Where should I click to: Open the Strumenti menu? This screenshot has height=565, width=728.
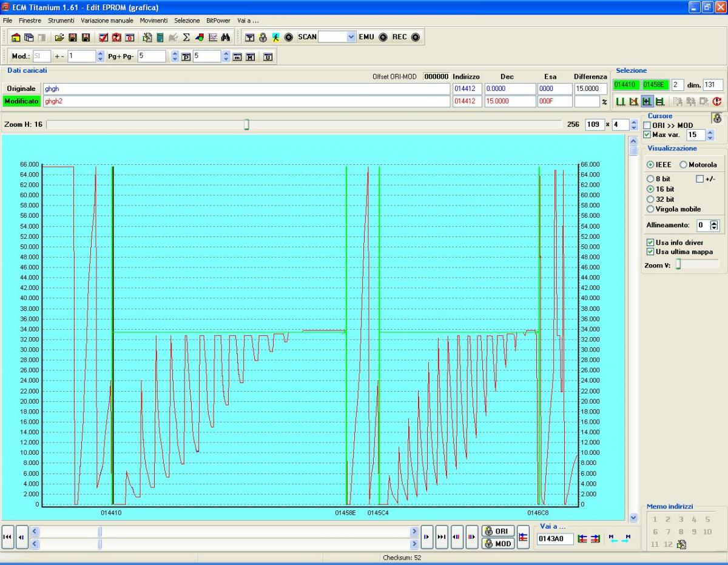coord(61,21)
